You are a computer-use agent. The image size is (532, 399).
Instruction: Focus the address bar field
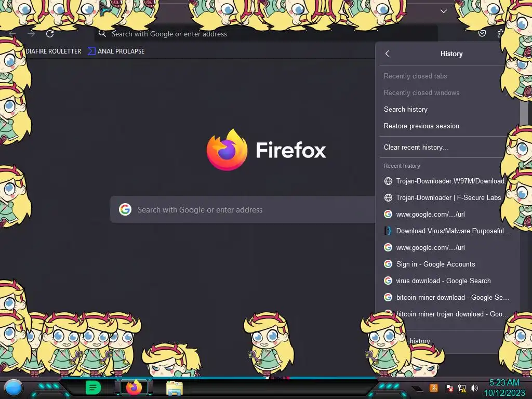(x=266, y=34)
